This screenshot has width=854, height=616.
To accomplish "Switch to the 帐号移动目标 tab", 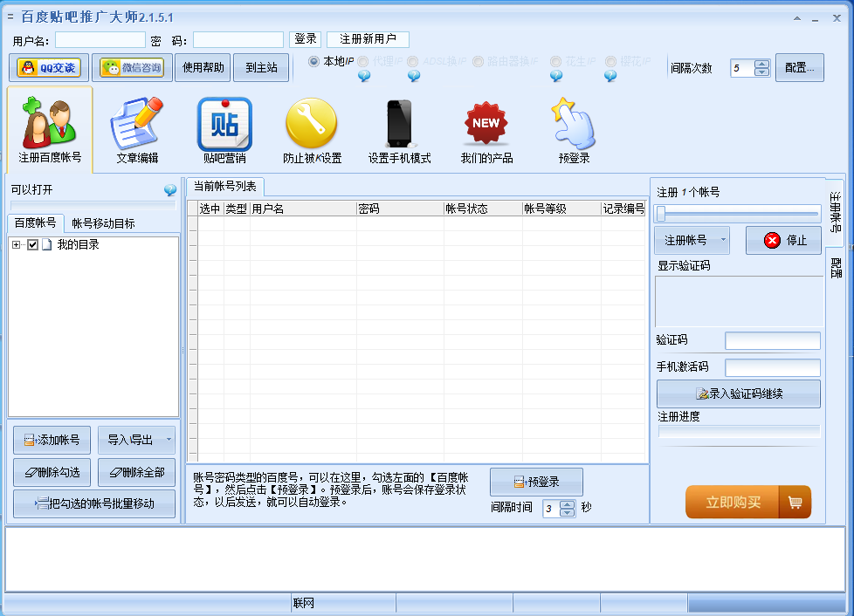I will (103, 223).
